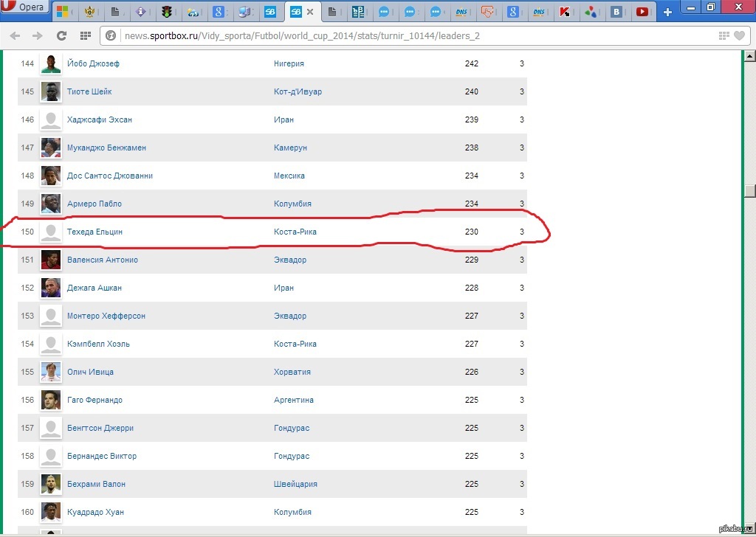Image resolution: width=756 pixels, height=537 pixels.
Task: Switch to the Microsoft logo tab
Action: (63, 12)
